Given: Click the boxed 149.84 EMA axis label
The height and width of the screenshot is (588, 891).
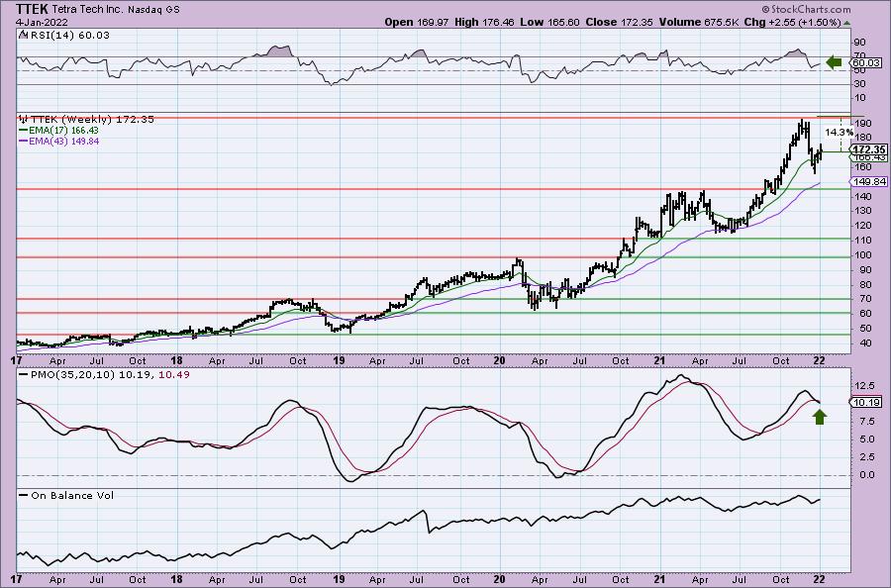Looking at the screenshot, I should 868,182.
